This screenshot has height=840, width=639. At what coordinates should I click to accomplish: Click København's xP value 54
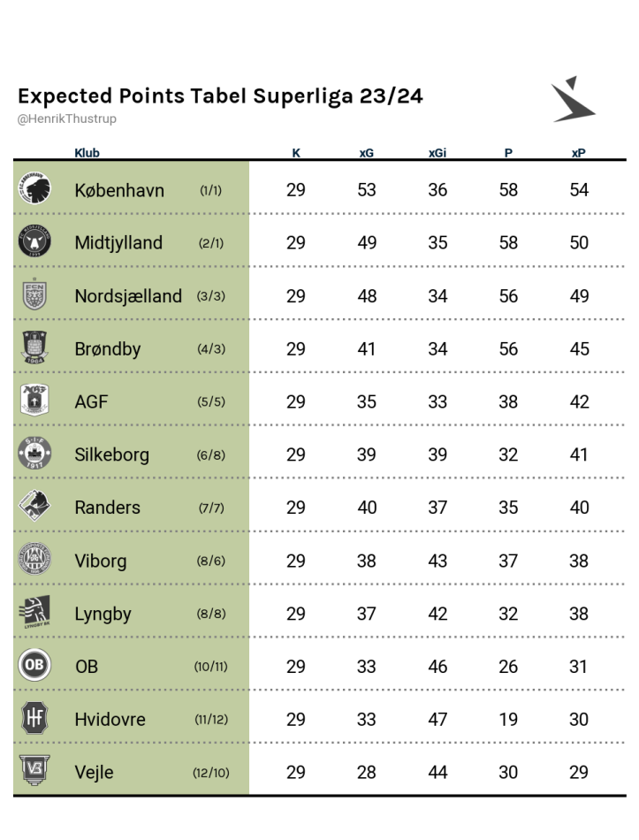pos(579,189)
